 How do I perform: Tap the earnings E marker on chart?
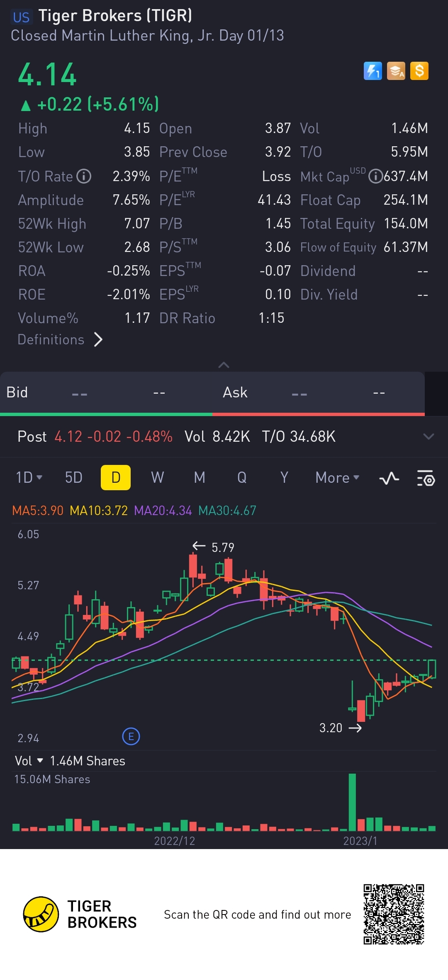[131, 736]
